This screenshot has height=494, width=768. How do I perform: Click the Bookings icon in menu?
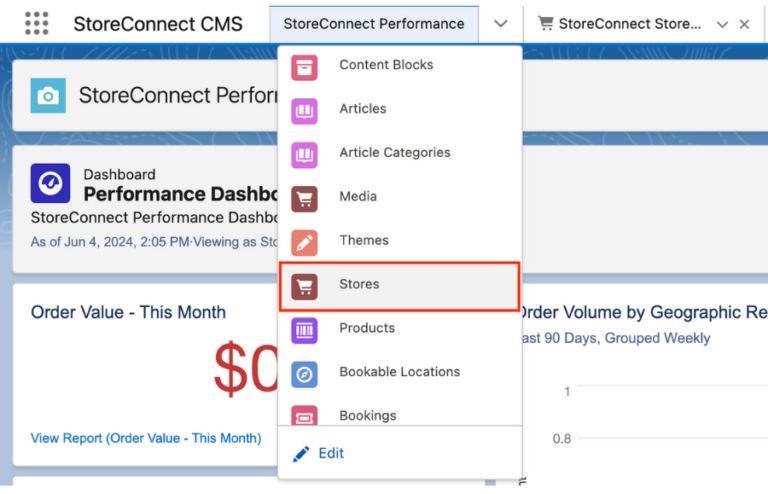pos(304,415)
